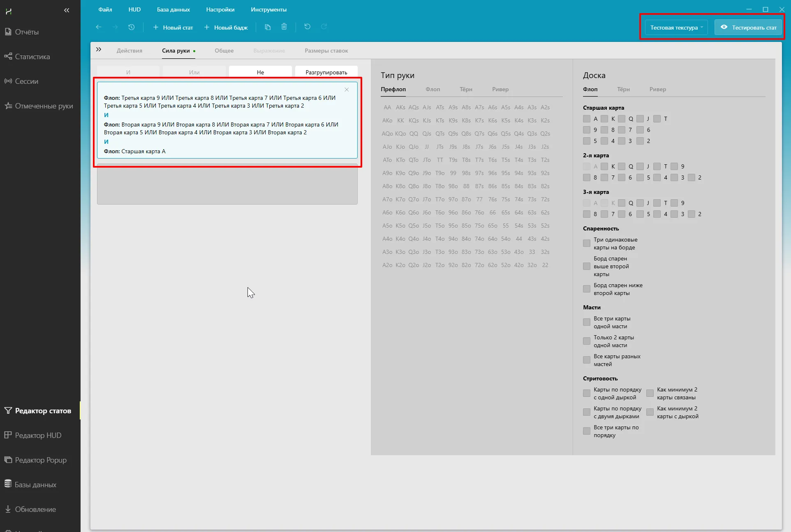Collapse the left sidebar with double chevron
This screenshot has width=791, height=532.
coord(67,10)
